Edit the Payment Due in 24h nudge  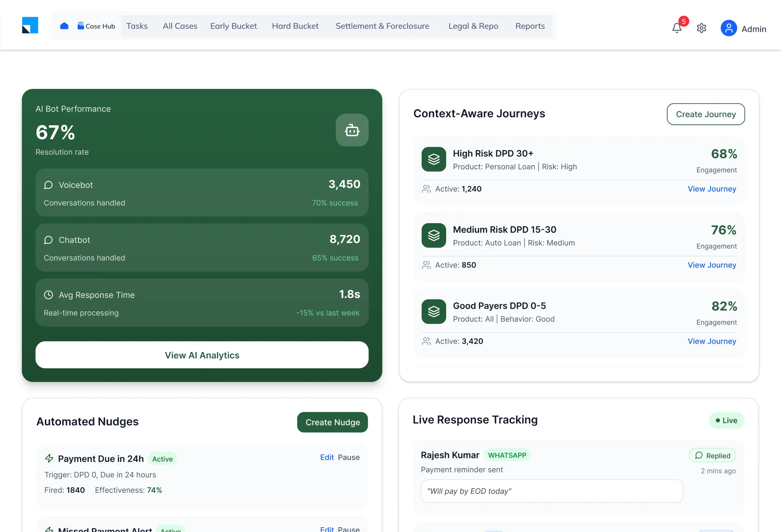[327, 457]
